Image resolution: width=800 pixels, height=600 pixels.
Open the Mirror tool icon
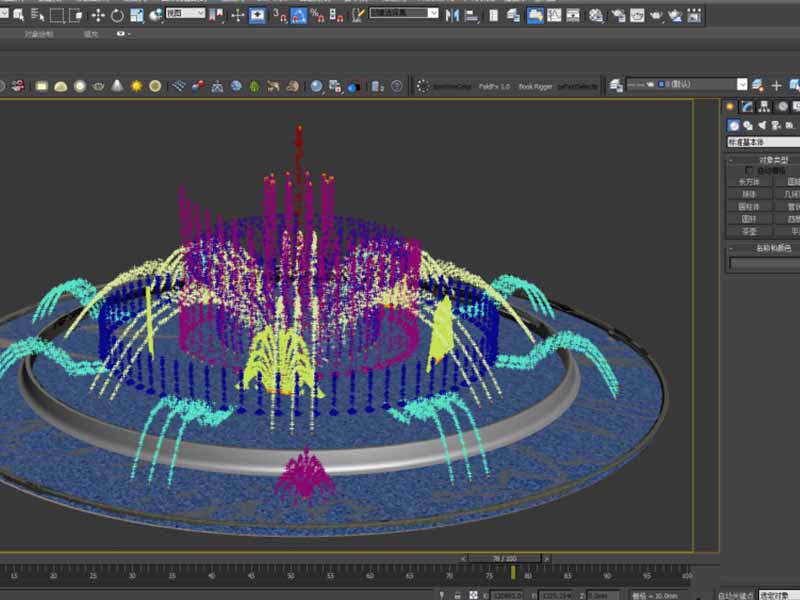[454, 12]
